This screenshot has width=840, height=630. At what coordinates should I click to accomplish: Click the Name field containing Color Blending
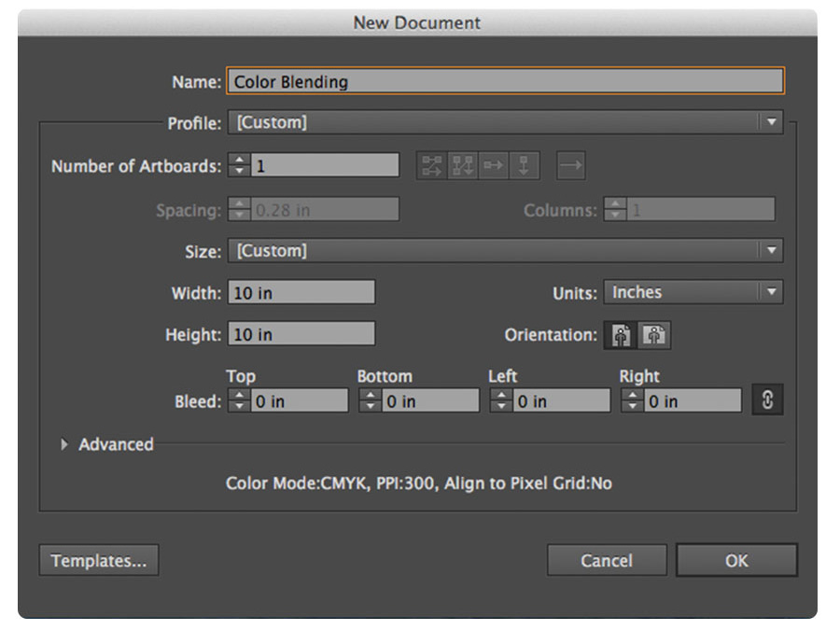coord(505,81)
